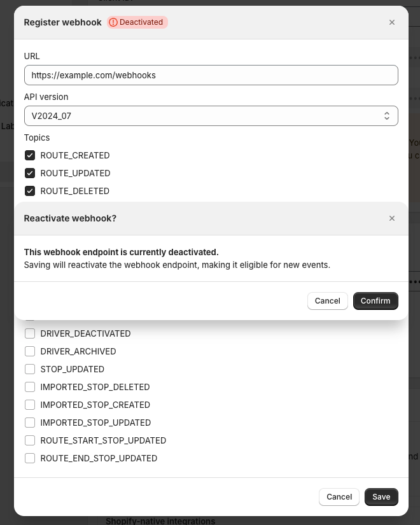Click the webhook URL input field
The image size is (420, 525).
pos(211,75)
